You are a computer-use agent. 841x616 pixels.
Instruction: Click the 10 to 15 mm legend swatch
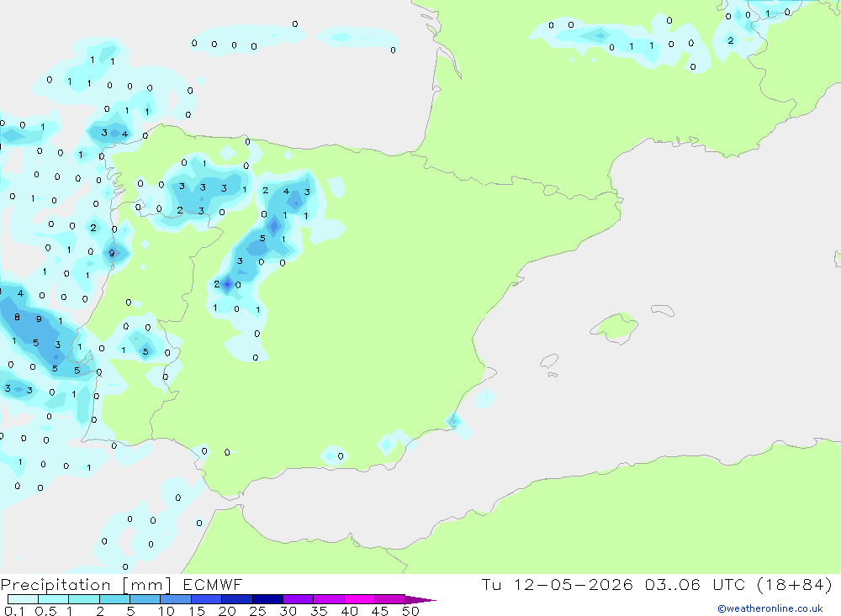point(176,599)
